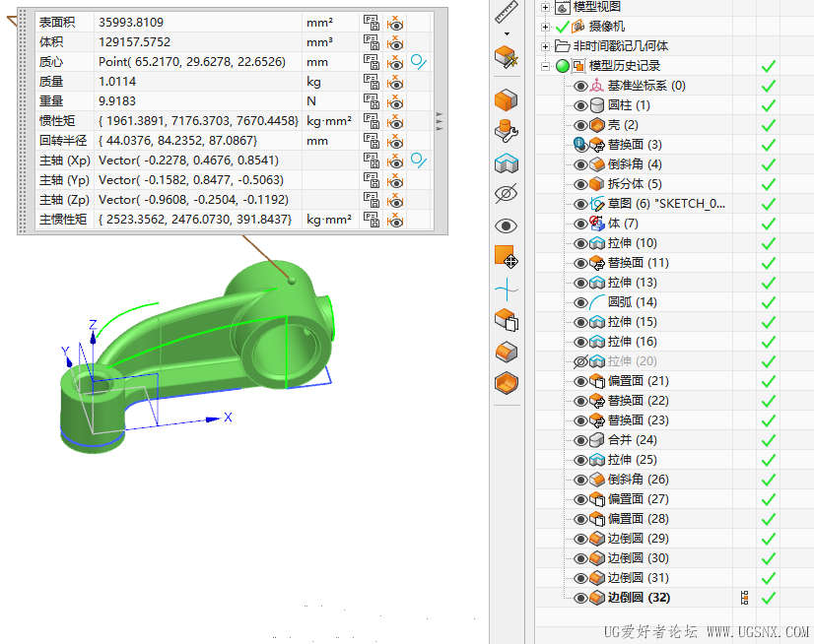This screenshot has width=814, height=644.
Task: Select the 边倒圆 (32) feature
Action: [x=639, y=598]
